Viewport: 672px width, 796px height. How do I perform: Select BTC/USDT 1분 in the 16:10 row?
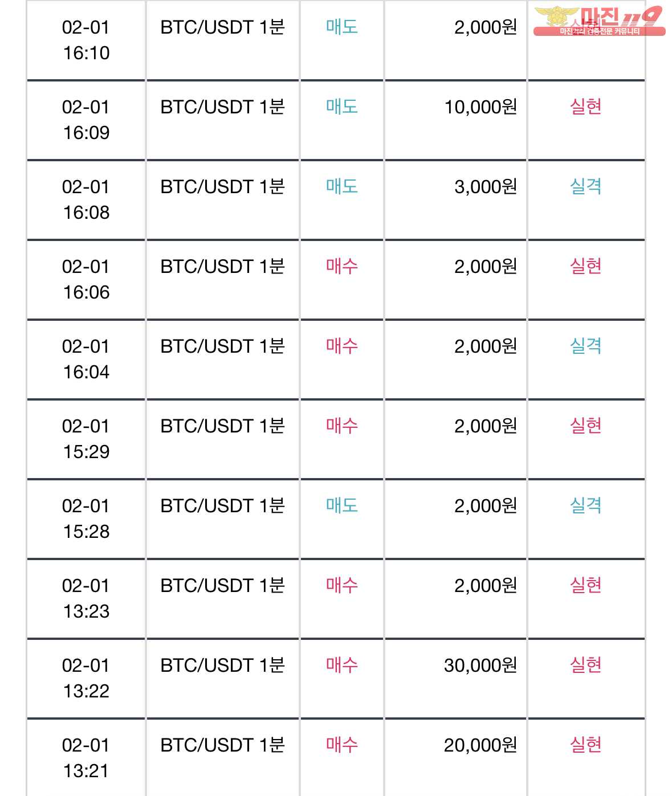point(222,27)
